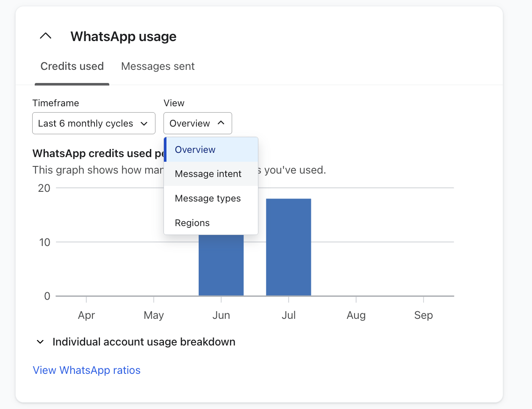Expand Individual account usage breakdown
The image size is (532, 409).
144,342
